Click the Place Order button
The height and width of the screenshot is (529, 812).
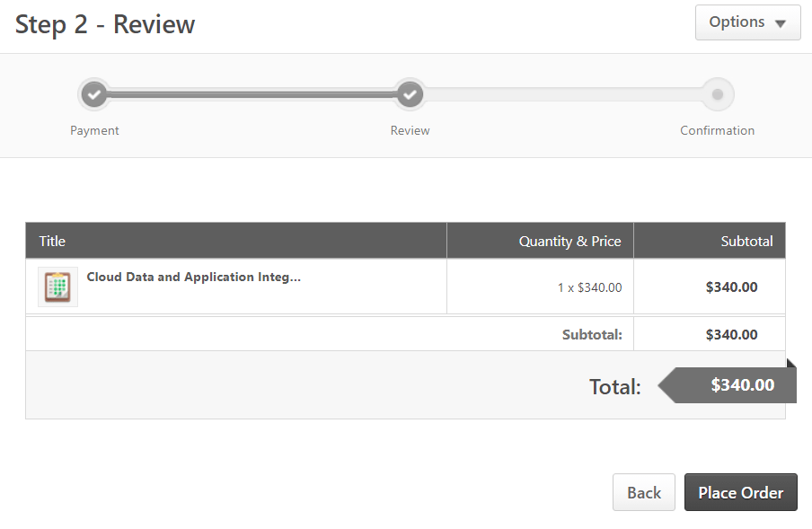(x=740, y=492)
